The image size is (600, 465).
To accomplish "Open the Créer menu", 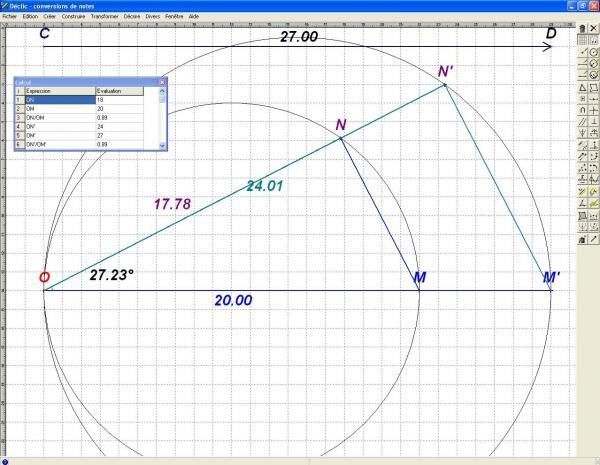I will click(x=49, y=16).
